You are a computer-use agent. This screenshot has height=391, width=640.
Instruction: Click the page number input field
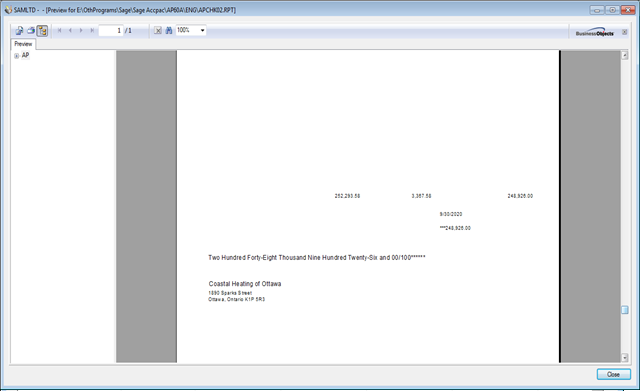(x=111, y=31)
